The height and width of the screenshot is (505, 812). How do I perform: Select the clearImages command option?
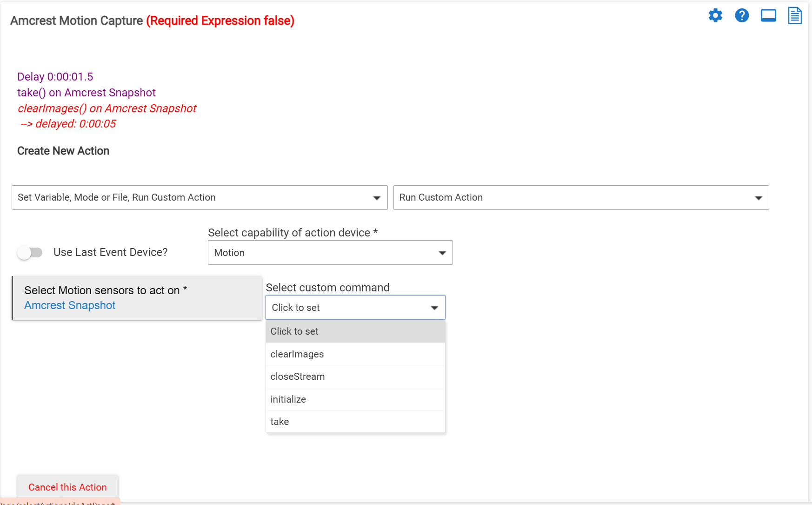355,354
